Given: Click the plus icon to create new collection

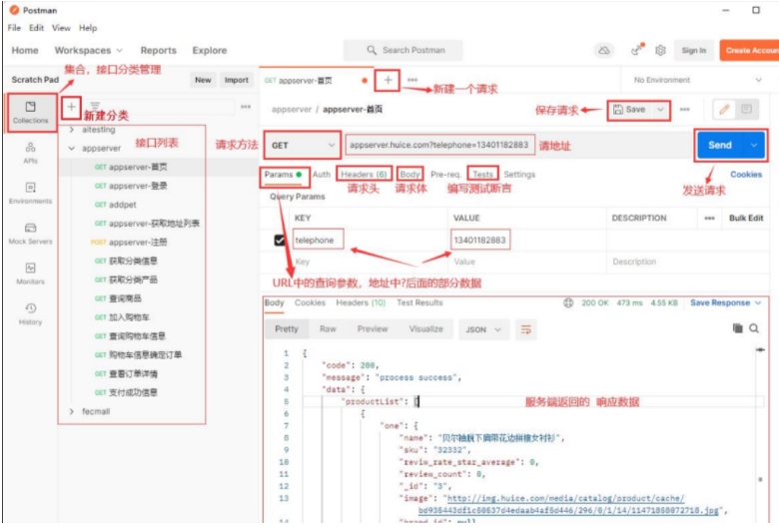Looking at the screenshot, I should [x=72, y=107].
